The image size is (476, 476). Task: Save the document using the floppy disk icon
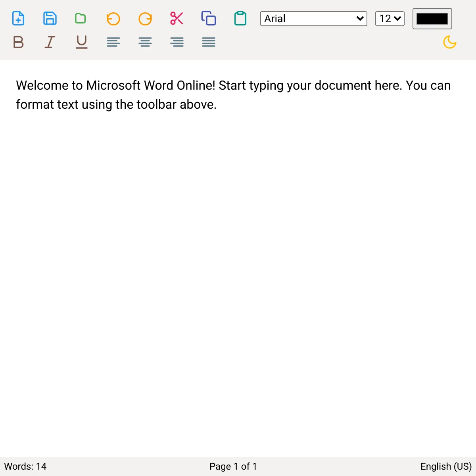tap(50, 19)
